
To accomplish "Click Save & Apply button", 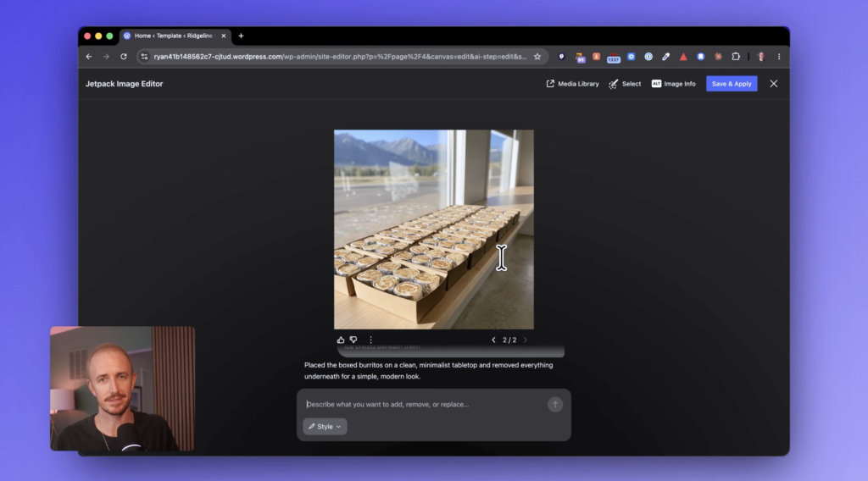I will point(732,84).
